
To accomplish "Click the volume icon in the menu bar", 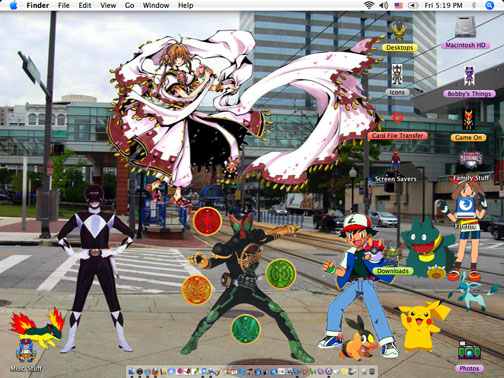I will tap(384, 5).
